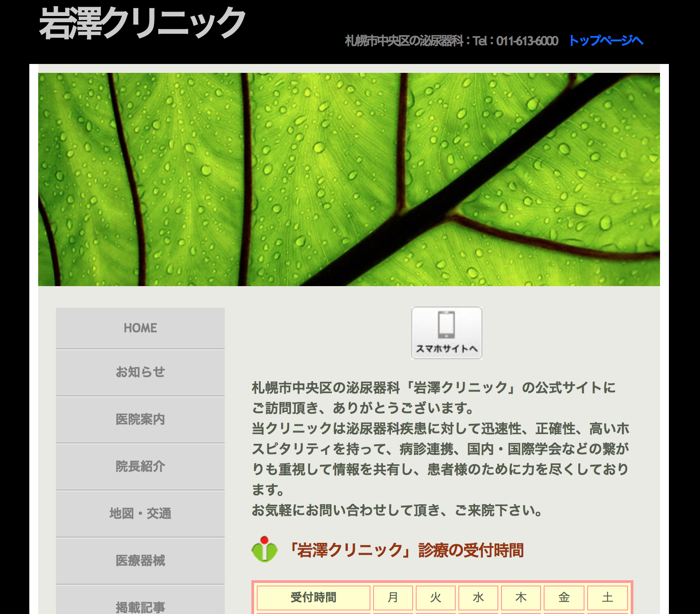
Task: Click the ご訪問頂き、ありがとうございます line
Action: click(x=363, y=408)
